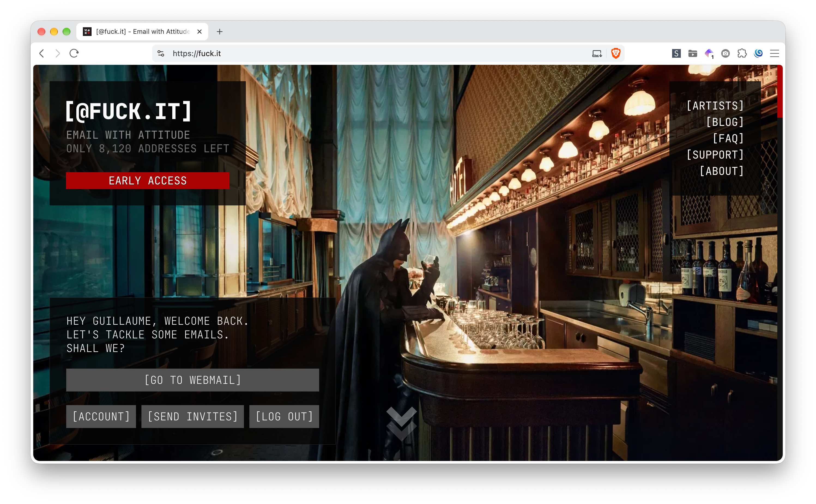Click the 'HEY GUILLAUME, WELCOME BACK.' greeting
The width and height of the screenshot is (816, 504).
click(158, 321)
